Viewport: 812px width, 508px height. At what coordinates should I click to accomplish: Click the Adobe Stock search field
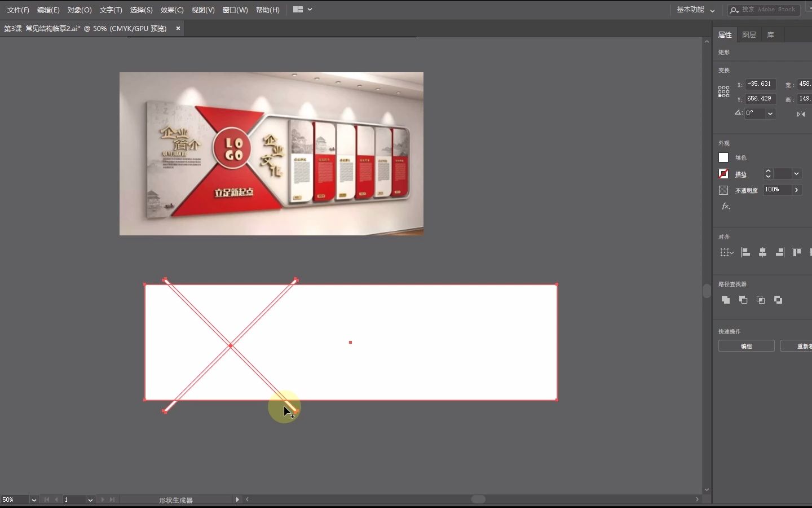pyautogui.click(x=764, y=10)
